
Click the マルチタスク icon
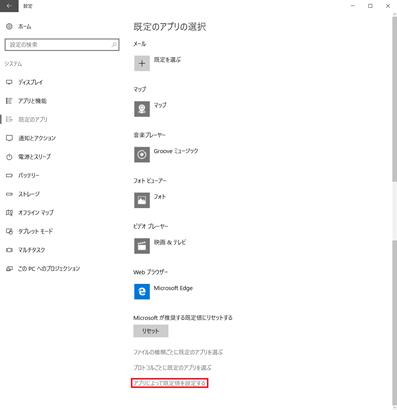(x=9, y=250)
